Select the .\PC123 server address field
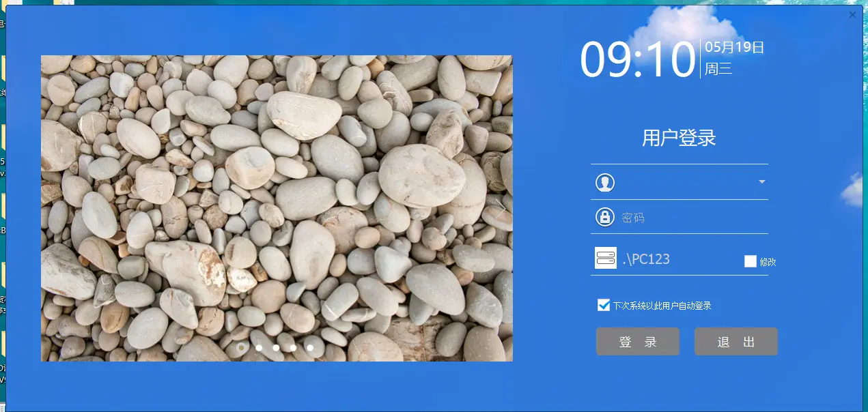Screen dimensions: 868x412 (676, 259)
